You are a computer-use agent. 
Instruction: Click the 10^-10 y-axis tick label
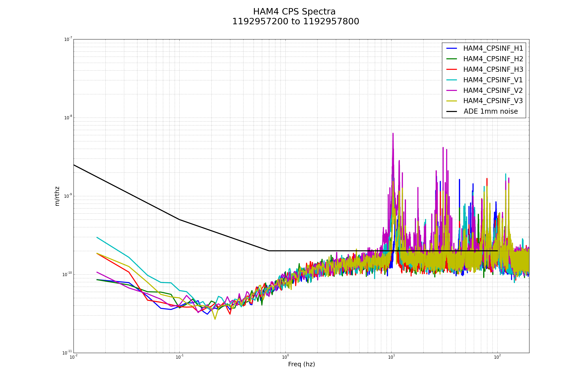pos(67,274)
